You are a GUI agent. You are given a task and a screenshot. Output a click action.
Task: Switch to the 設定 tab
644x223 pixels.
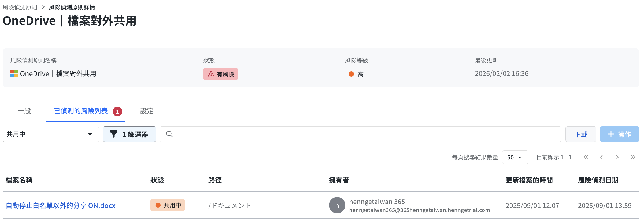click(x=147, y=111)
